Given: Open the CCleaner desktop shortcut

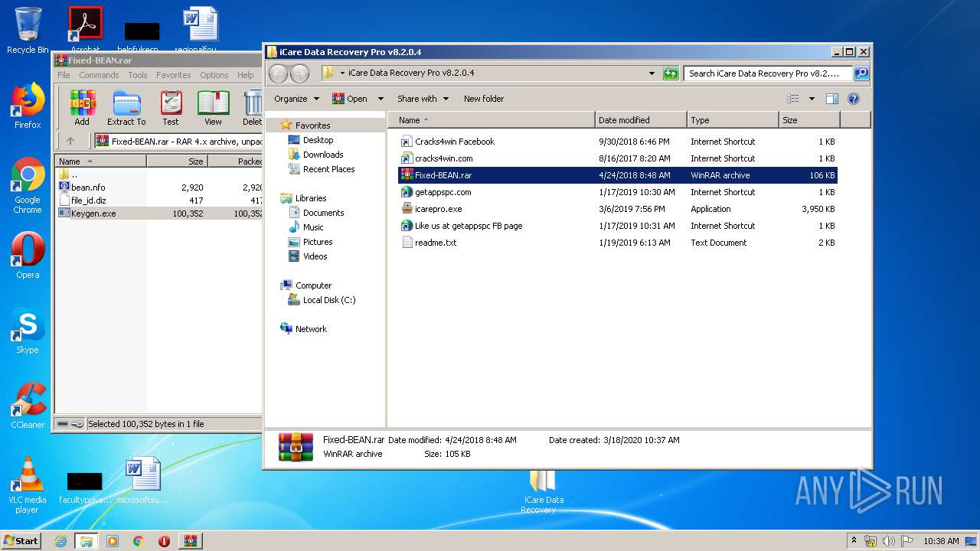Looking at the screenshot, I should point(28,406).
